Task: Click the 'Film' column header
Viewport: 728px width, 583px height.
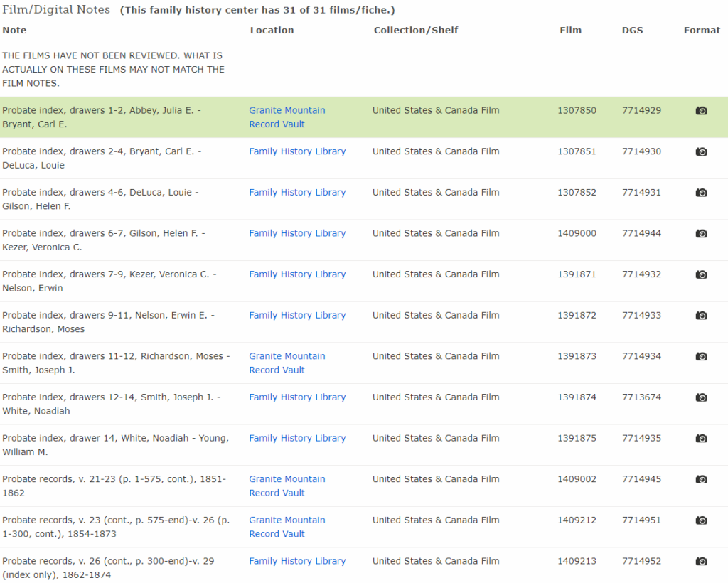Action: point(571,30)
